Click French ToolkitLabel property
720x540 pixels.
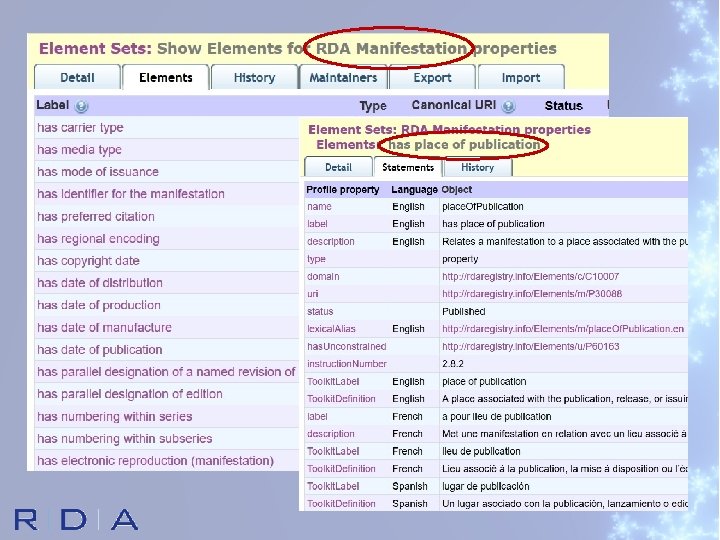(x=333, y=451)
